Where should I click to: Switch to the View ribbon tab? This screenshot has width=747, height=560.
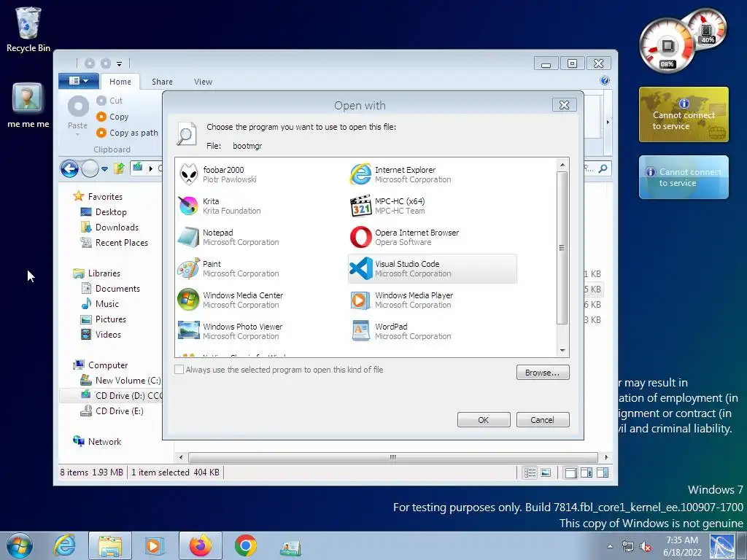coord(203,82)
